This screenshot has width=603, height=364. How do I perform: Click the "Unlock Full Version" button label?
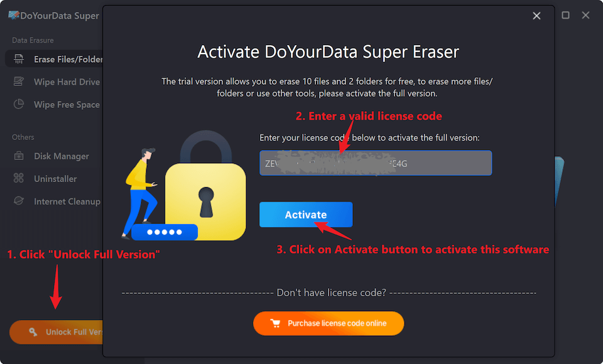tap(73, 332)
